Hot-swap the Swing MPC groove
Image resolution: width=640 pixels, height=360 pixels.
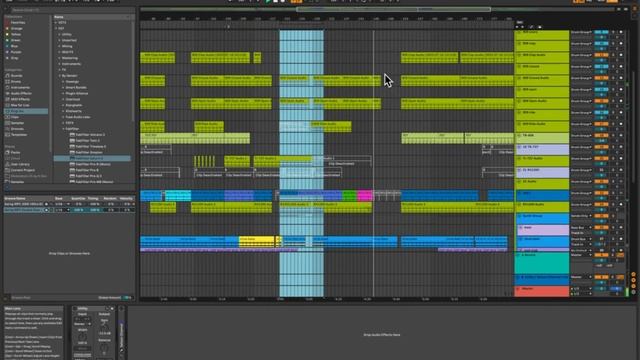click(x=46, y=204)
